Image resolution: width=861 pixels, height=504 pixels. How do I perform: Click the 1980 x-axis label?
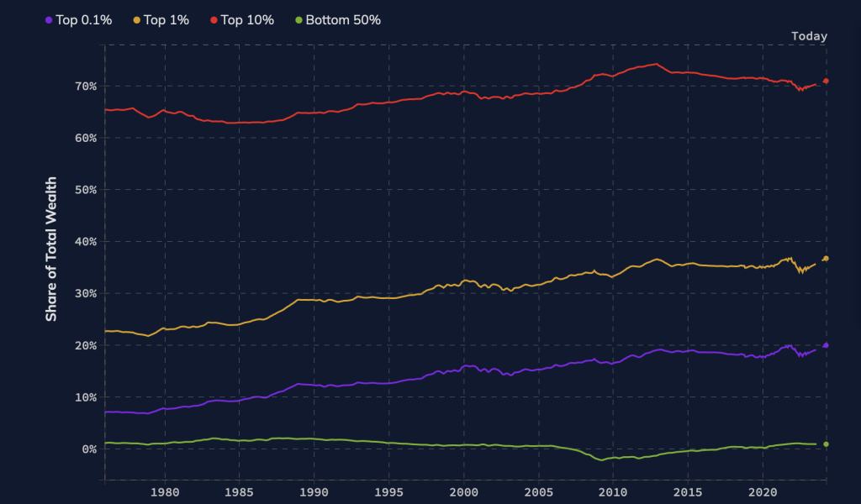165,492
